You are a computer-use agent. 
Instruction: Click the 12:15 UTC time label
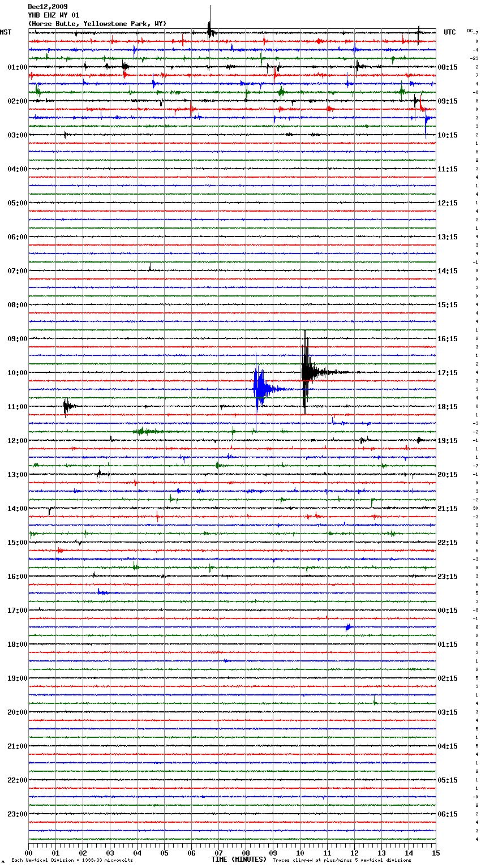(448, 203)
